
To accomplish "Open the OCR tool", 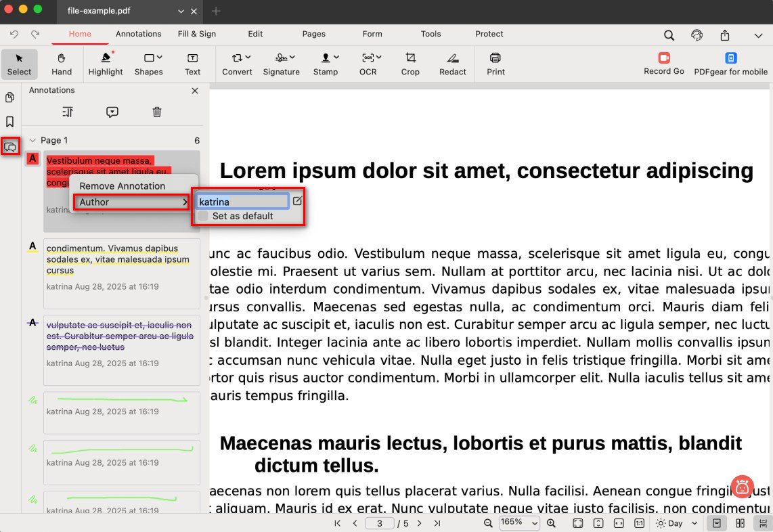I will (368, 64).
